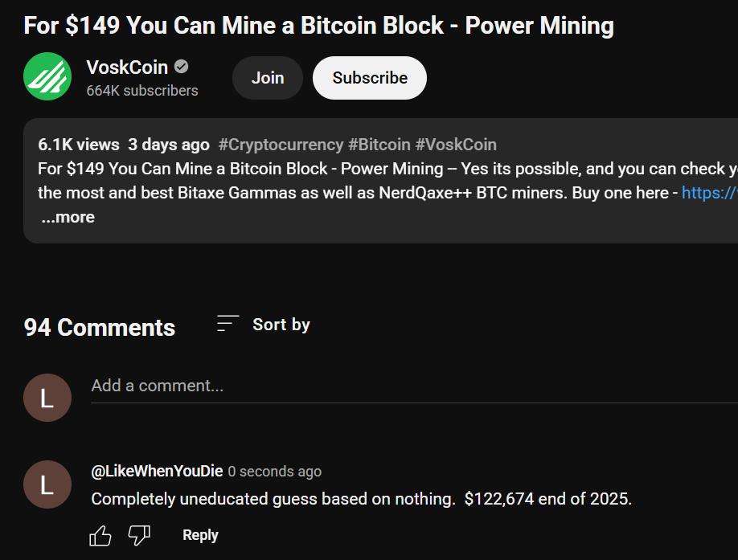
Task: Open the VoskCoin channel avatar
Action: pos(47,76)
